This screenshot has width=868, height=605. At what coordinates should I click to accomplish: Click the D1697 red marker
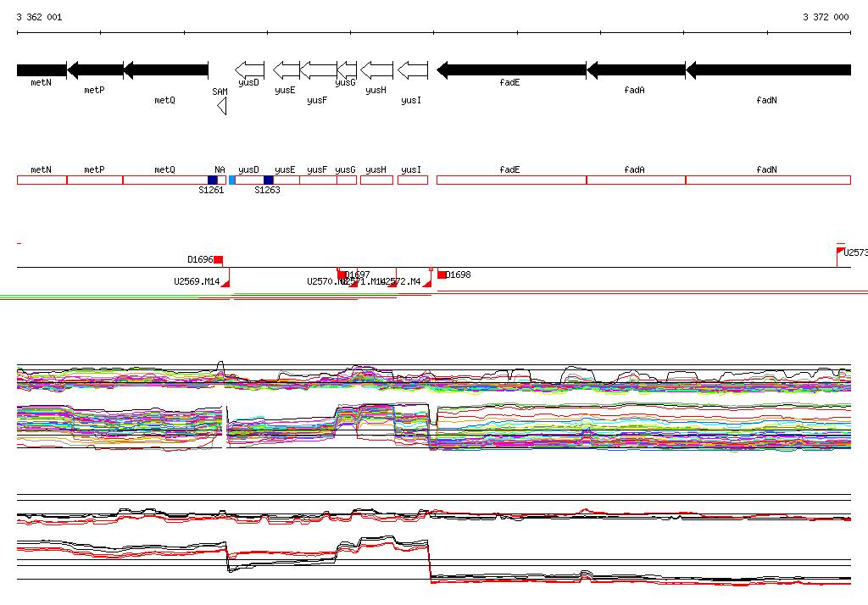point(341,274)
